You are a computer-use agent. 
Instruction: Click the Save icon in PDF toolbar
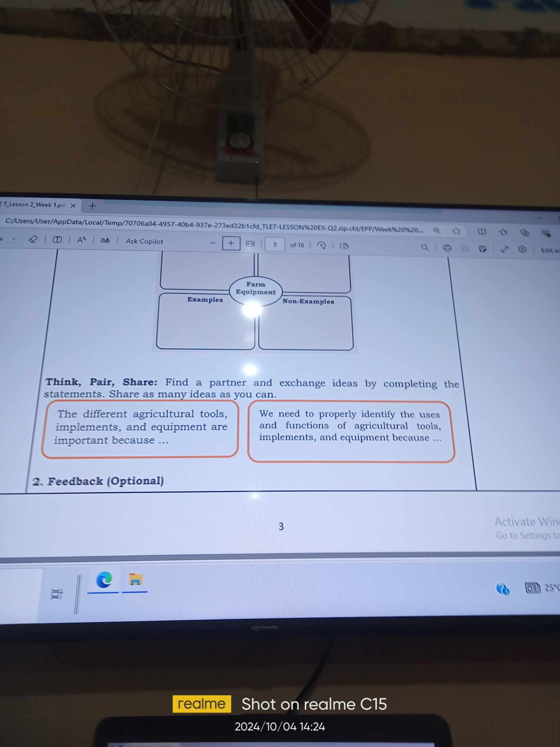pos(465,248)
